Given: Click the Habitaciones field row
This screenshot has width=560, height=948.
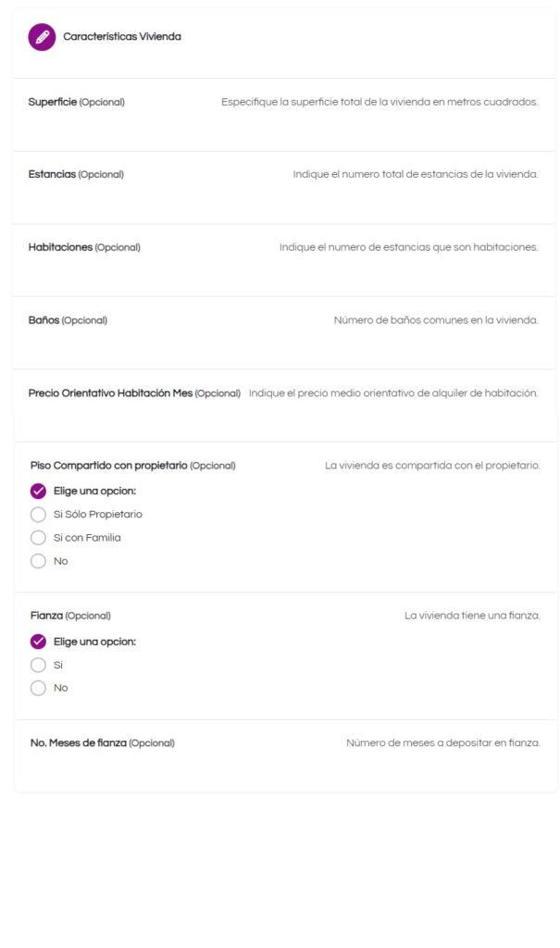Looking at the screenshot, I should click(x=283, y=260).
